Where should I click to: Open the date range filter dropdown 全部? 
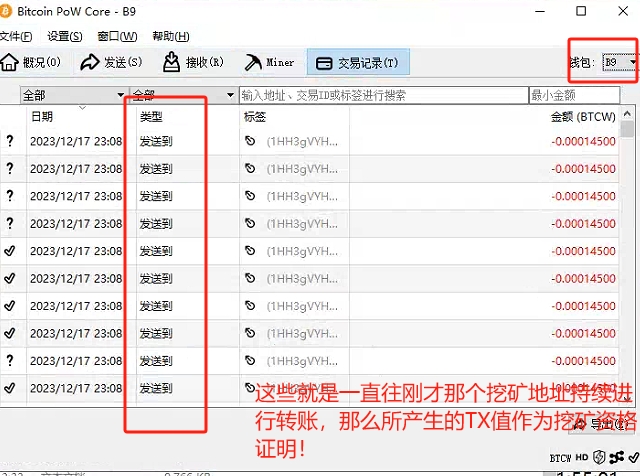click(73, 96)
